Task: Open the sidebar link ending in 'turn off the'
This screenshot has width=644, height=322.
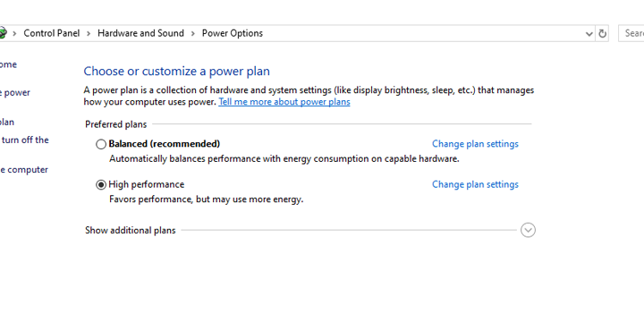Action: [25, 140]
